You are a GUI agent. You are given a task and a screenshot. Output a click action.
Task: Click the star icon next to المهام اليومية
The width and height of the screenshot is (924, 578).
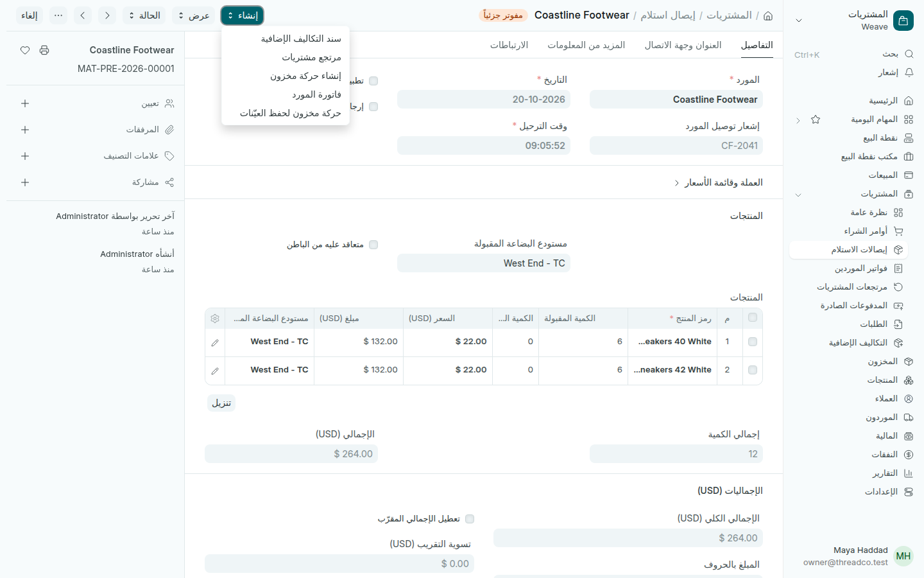(x=816, y=119)
